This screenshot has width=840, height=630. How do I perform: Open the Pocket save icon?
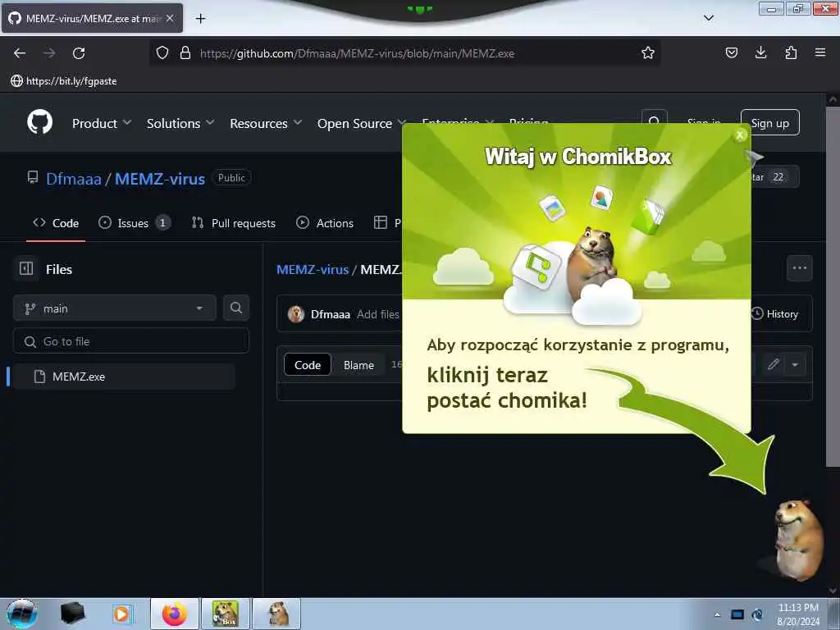(x=731, y=52)
